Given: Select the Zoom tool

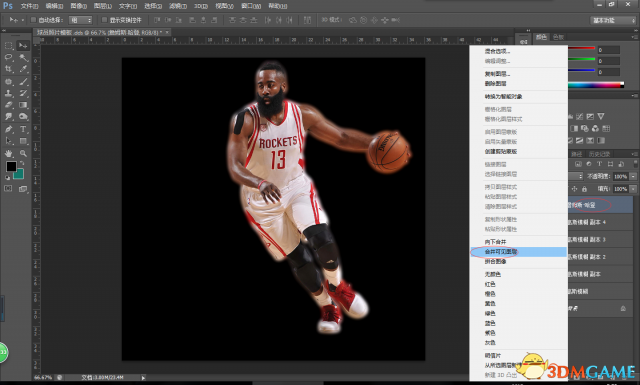Looking at the screenshot, I should [23, 154].
